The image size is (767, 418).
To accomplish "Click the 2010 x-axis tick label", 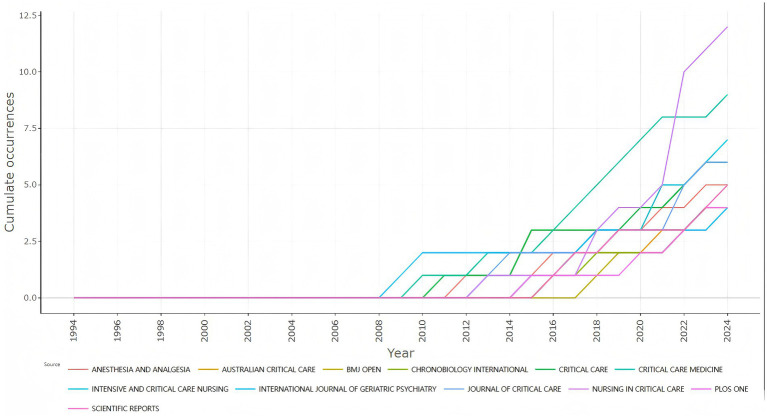I will (423, 330).
